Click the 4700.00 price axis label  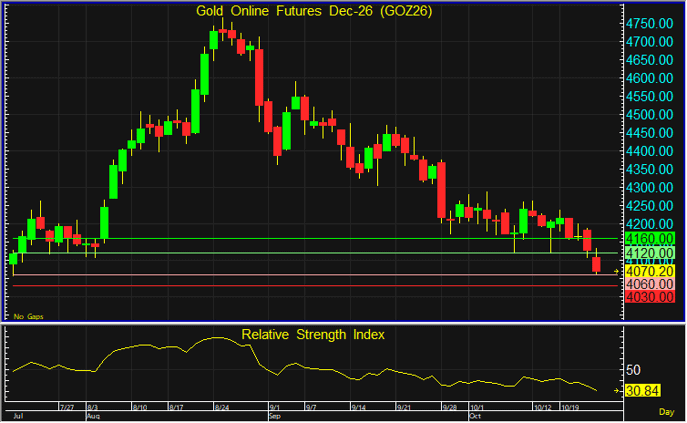[x=649, y=42]
